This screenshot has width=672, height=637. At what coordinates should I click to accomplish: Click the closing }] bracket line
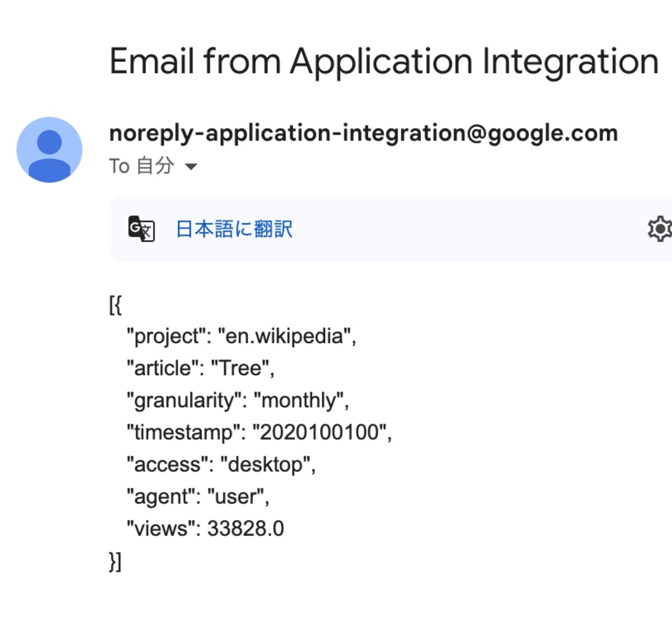point(115,562)
